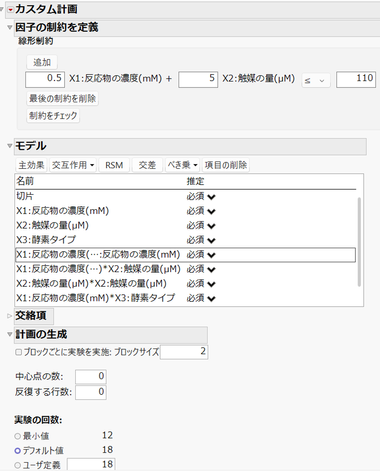Edit the coefficient 5 field for X2
The width and height of the screenshot is (380, 471).
[198, 79]
